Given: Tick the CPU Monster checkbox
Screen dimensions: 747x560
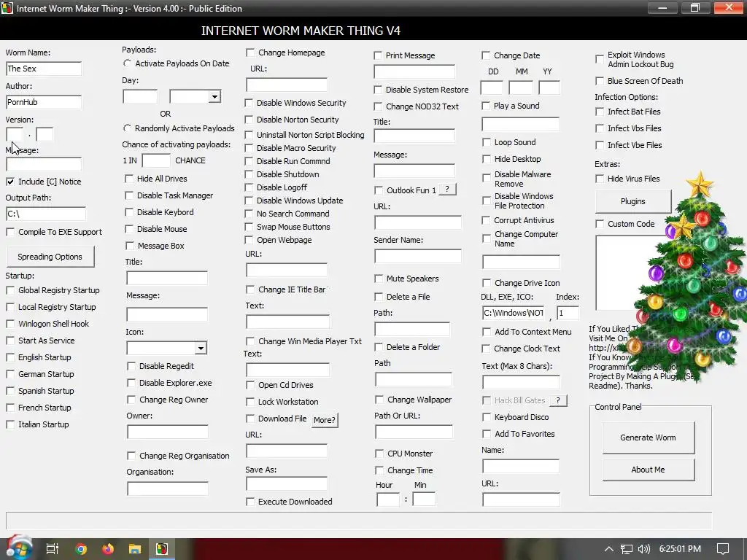Looking at the screenshot, I should [x=379, y=454].
